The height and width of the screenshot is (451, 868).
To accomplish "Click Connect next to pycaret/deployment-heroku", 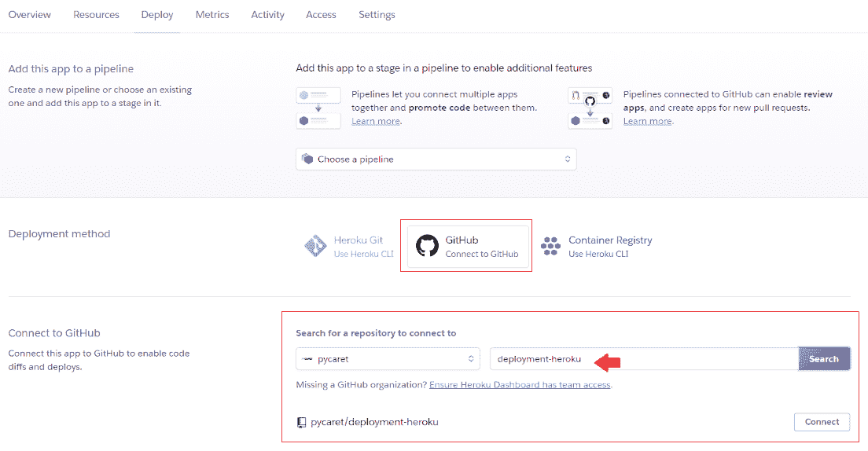I will pyautogui.click(x=822, y=422).
